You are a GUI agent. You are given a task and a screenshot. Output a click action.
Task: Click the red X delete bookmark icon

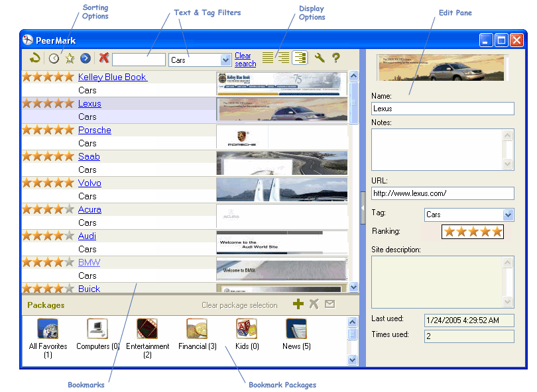coord(104,58)
